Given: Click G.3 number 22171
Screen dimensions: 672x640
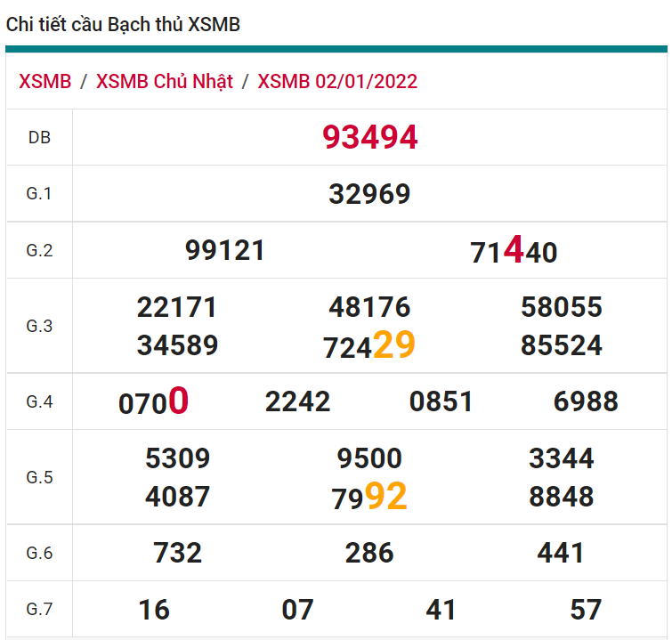Looking at the screenshot, I should coord(177,308).
